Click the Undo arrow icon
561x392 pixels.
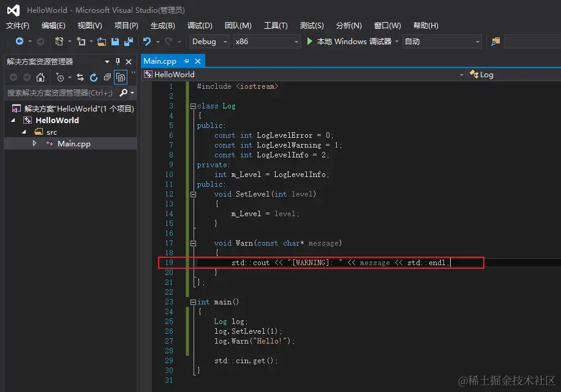coord(147,42)
